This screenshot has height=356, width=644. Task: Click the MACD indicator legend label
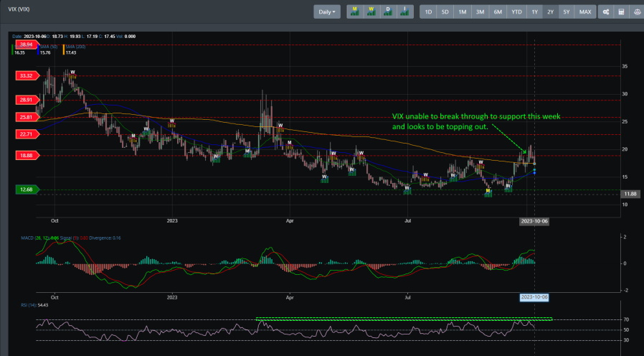[x=71, y=238]
